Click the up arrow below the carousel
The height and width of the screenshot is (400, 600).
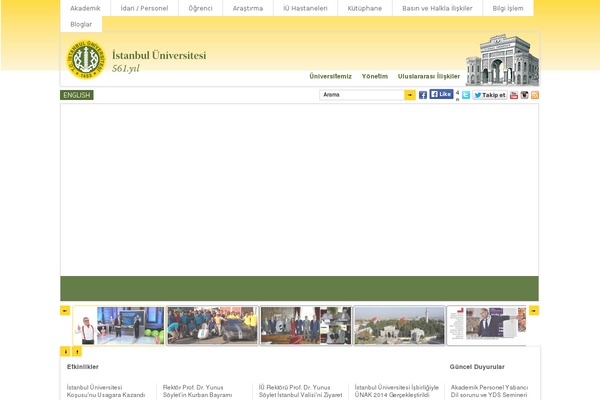tap(77, 351)
